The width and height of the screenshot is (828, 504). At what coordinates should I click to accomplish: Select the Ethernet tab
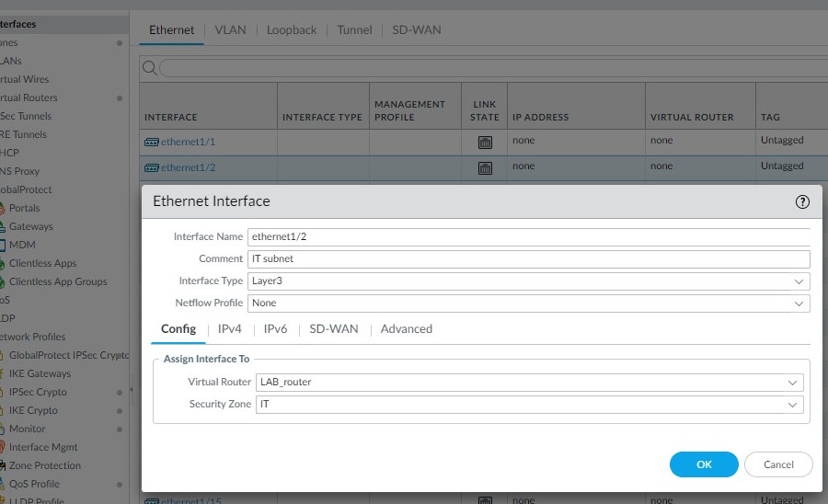coord(172,30)
